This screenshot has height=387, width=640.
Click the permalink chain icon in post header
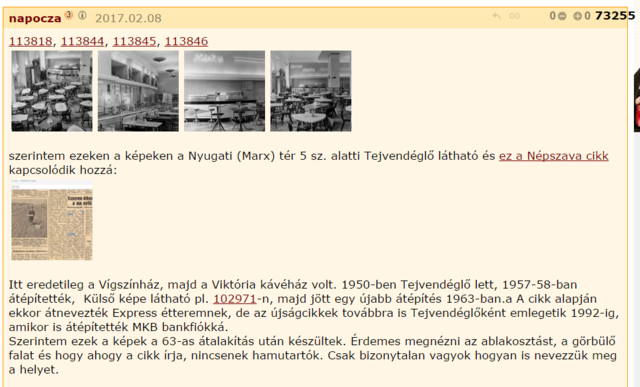coord(514,16)
